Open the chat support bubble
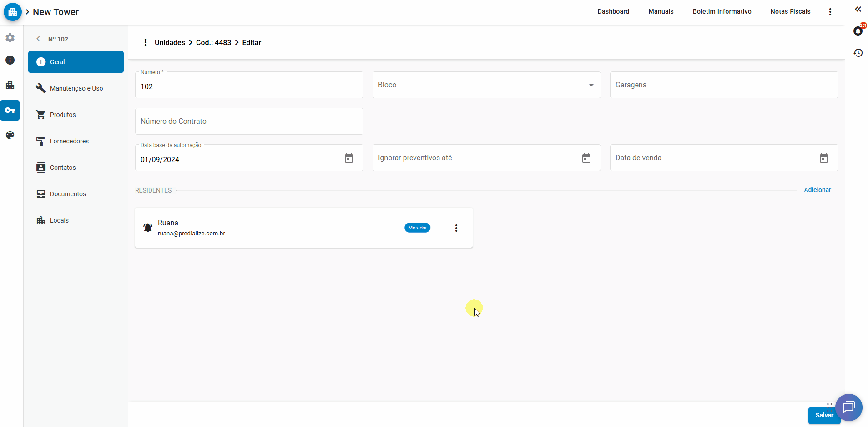Viewport: 868px width, 427px height. point(848,407)
